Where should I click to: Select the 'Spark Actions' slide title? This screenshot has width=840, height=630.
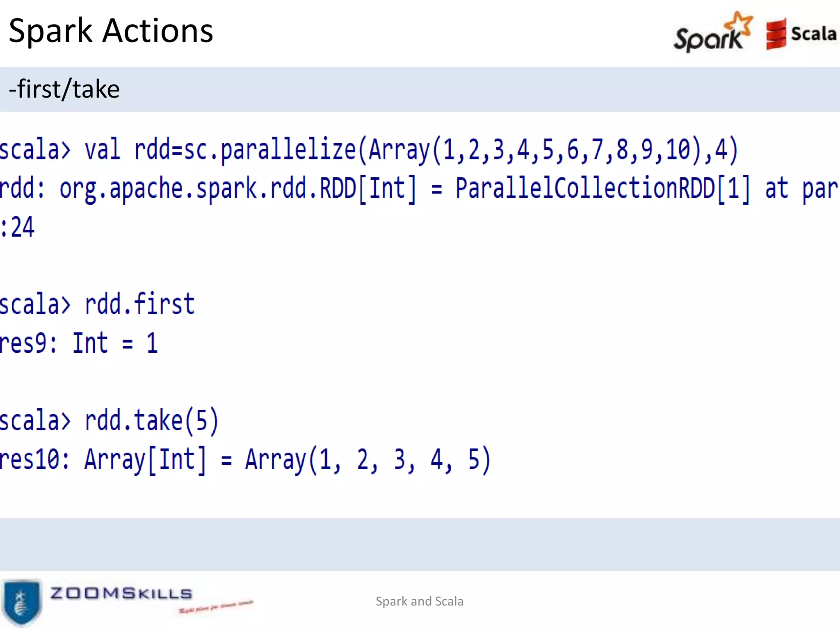click(111, 31)
